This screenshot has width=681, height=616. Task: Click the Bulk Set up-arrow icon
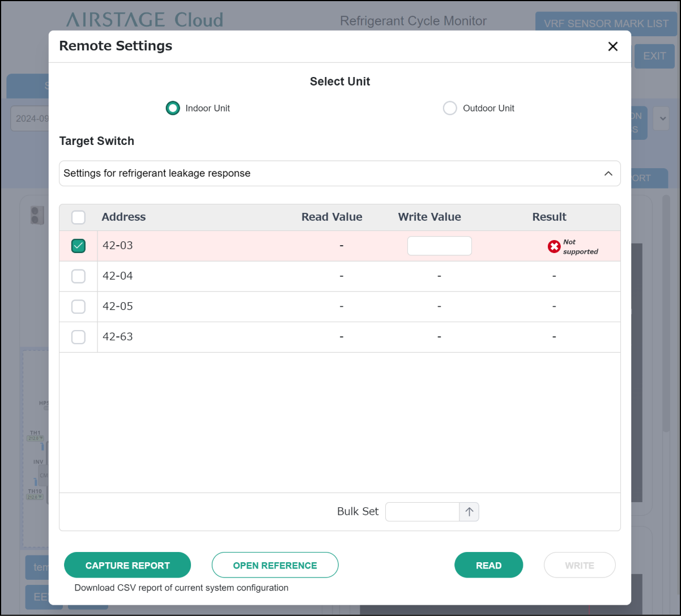pos(469,512)
